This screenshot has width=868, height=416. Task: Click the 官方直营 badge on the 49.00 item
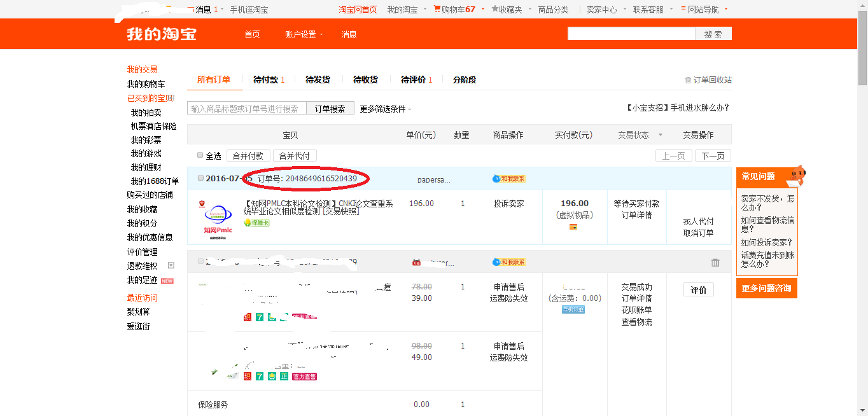coord(304,377)
